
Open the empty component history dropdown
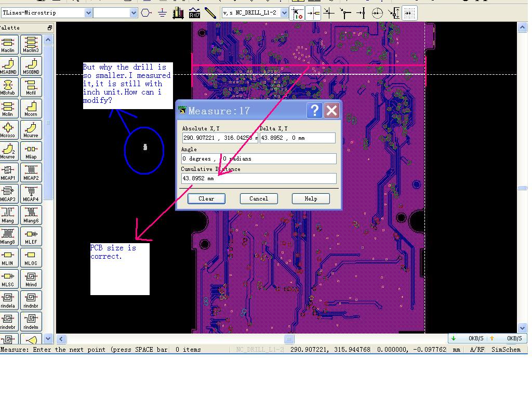134,13
